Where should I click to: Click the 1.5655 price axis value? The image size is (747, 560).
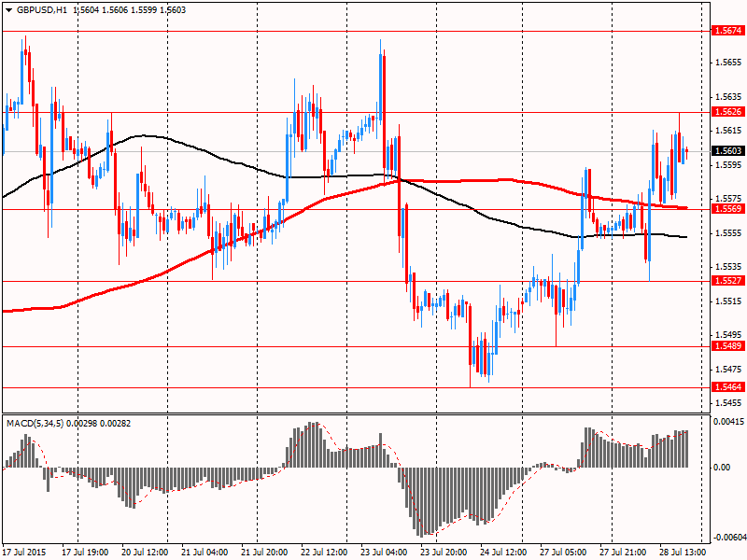[x=729, y=63]
